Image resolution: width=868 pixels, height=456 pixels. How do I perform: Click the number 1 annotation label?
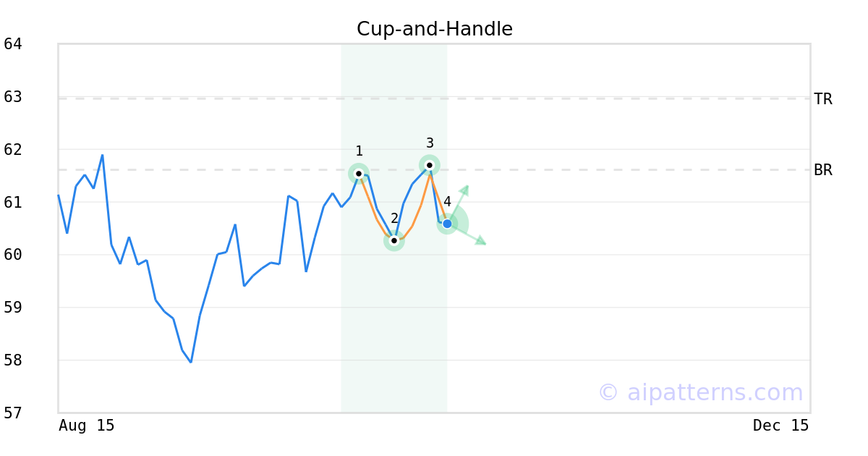(359, 151)
